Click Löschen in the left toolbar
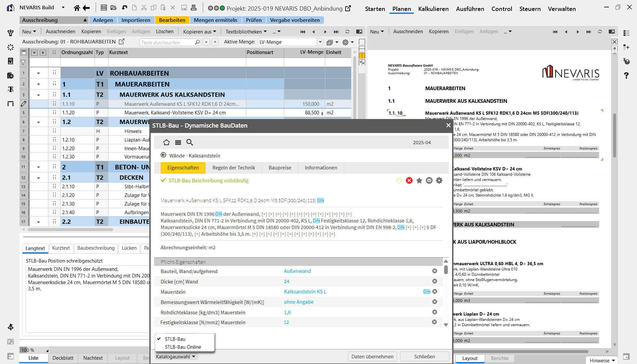Image resolution: width=637 pixels, height=364 pixels. click(165, 31)
